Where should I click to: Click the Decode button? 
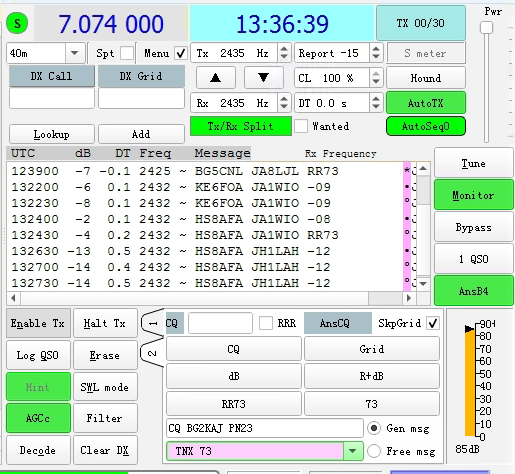tap(38, 450)
